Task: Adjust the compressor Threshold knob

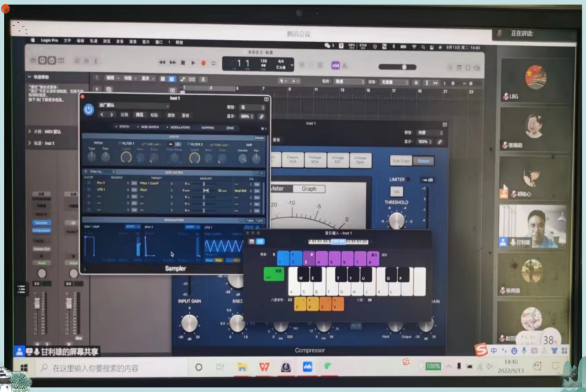Action: (x=396, y=220)
